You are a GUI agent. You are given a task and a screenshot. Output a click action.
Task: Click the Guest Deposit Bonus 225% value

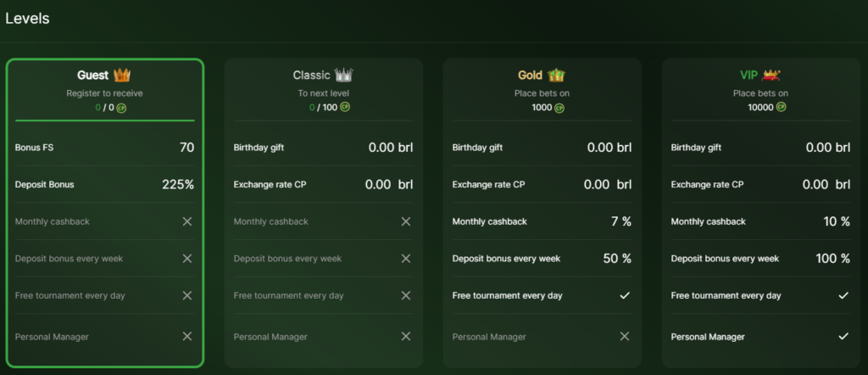click(178, 184)
